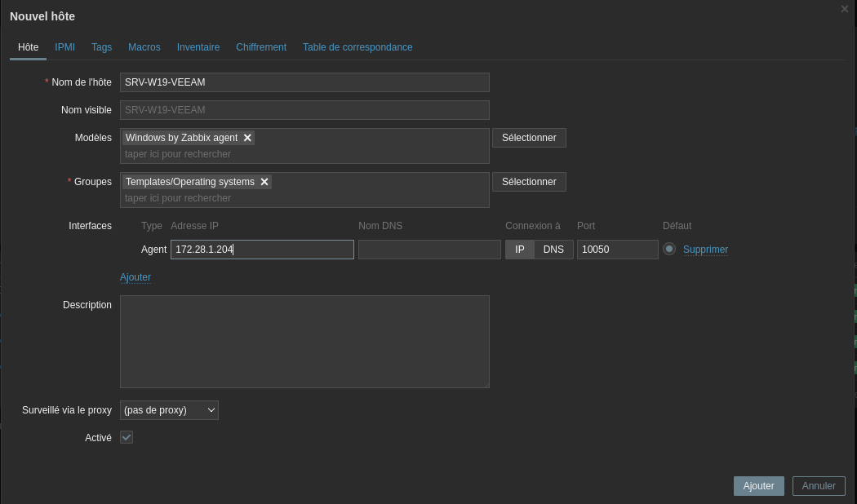The width and height of the screenshot is (857, 504).
Task: Close the Nouvel hôte dialog
Action: point(845,9)
